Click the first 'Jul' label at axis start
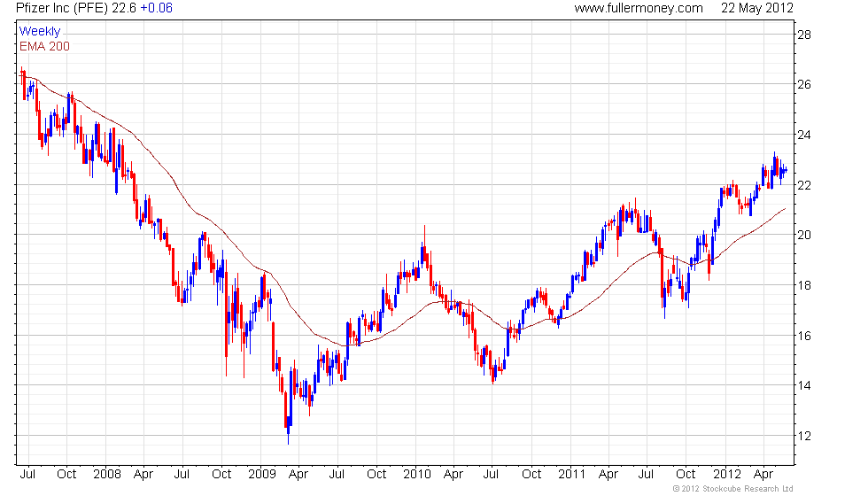The height and width of the screenshot is (496, 868). [27, 475]
